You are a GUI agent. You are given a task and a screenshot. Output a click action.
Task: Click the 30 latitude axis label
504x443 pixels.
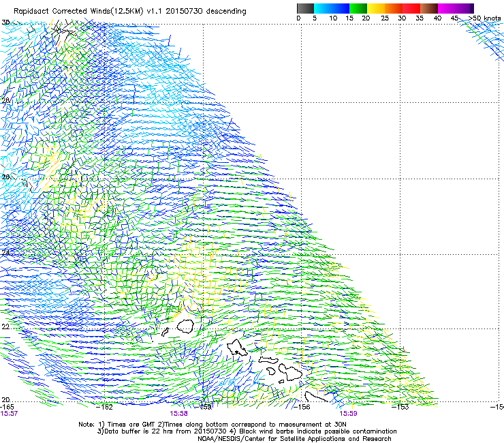point(5,22)
